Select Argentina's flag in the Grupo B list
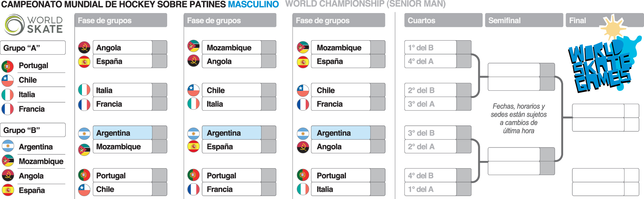Image resolution: width=644 pixels, height=199 pixels. (8, 147)
